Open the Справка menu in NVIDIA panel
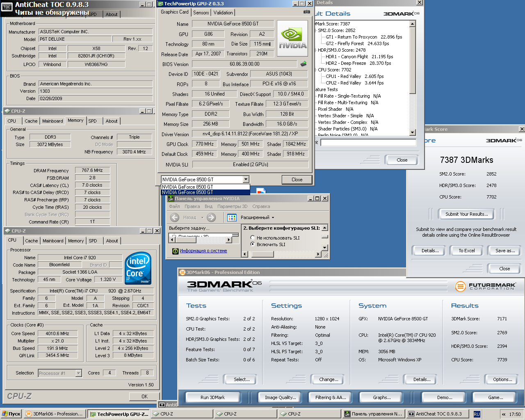525x420 pixels. (x=261, y=206)
